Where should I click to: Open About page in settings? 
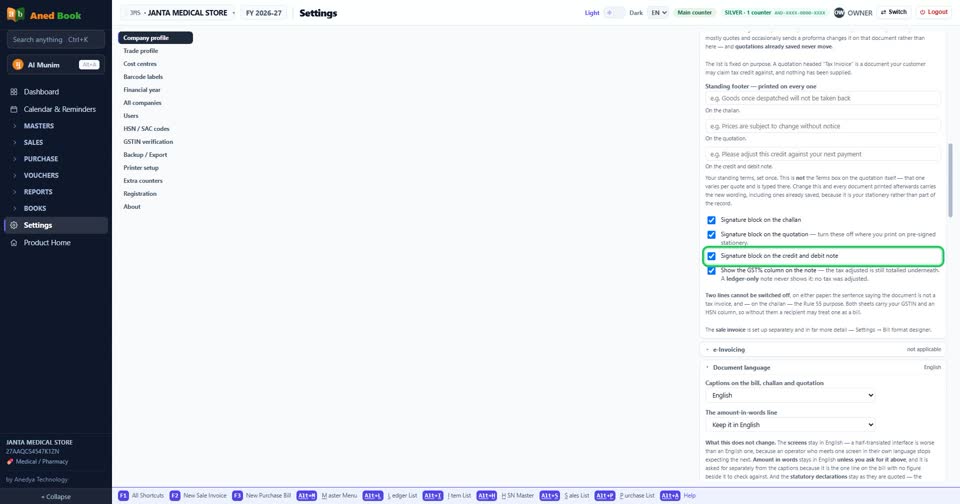(x=132, y=207)
